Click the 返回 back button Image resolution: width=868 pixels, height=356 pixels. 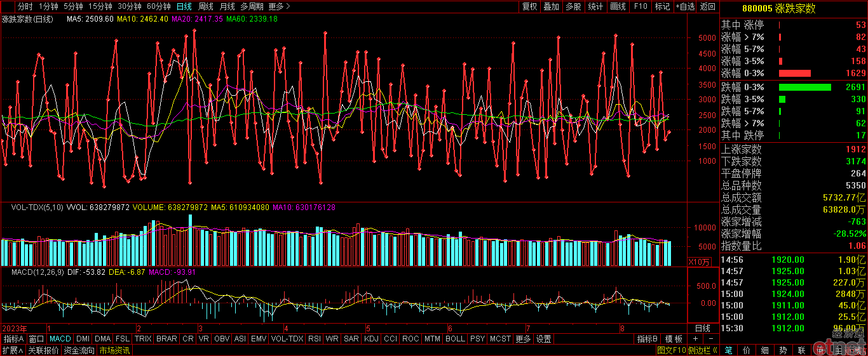click(x=708, y=6)
